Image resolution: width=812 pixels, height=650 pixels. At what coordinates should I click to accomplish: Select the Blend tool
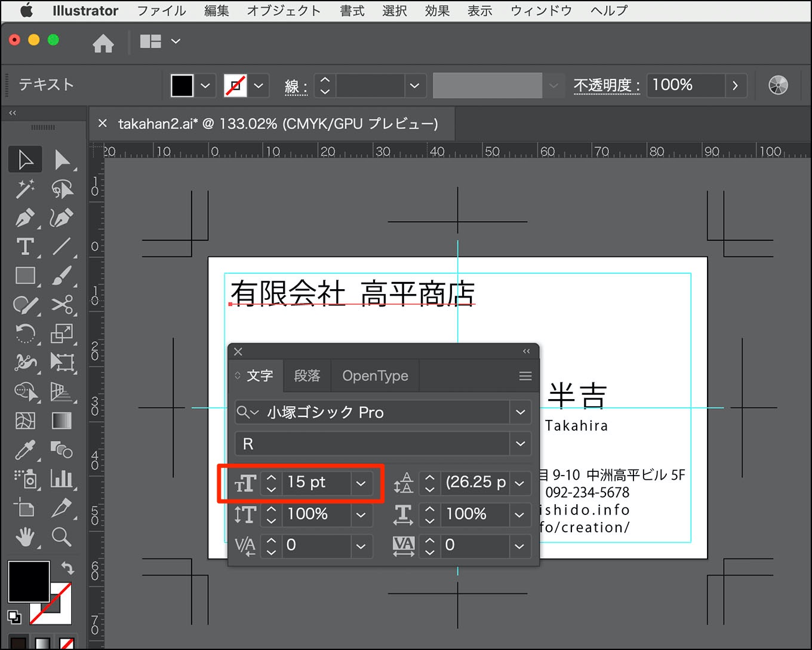tap(62, 449)
